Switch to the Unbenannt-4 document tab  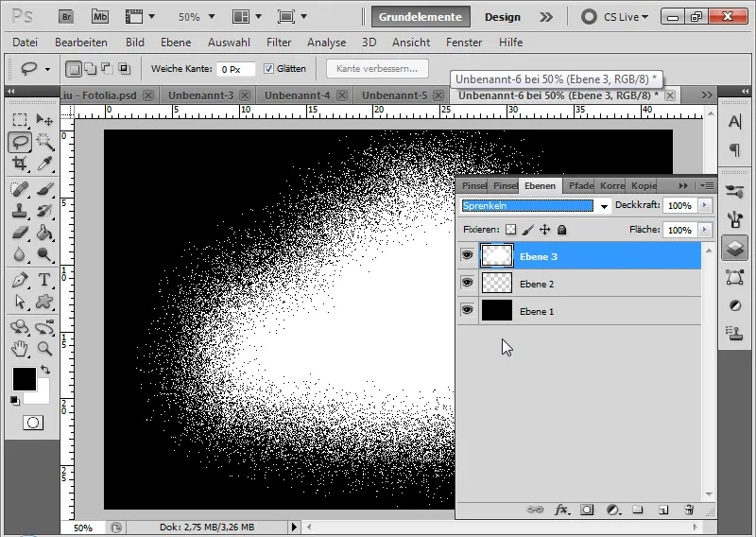(297, 95)
